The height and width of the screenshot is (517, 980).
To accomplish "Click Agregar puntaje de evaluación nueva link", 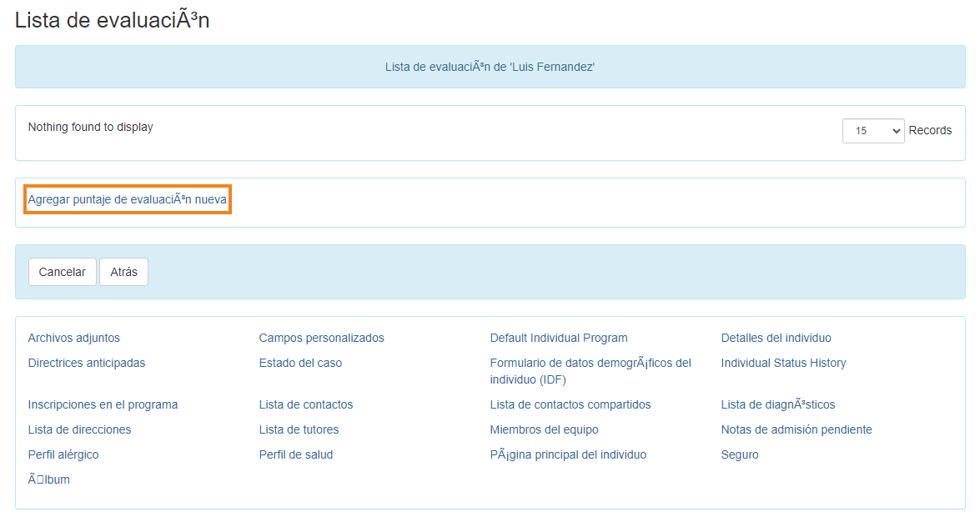I will pos(128,199).
